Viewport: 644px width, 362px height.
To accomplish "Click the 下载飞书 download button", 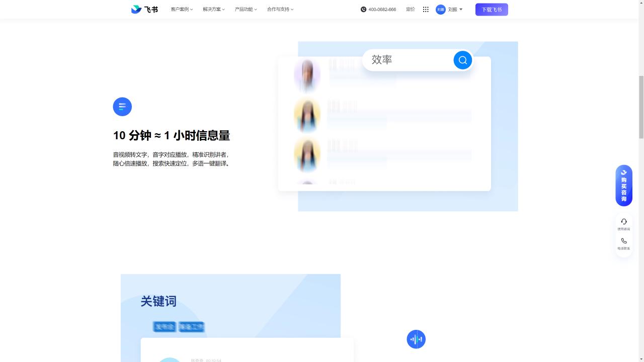I will 492,10.
